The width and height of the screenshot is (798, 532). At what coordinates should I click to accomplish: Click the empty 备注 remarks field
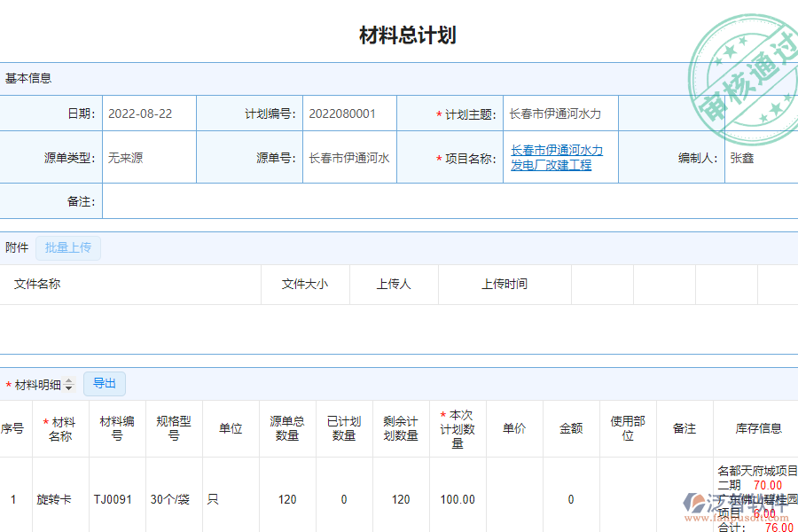tap(443, 201)
